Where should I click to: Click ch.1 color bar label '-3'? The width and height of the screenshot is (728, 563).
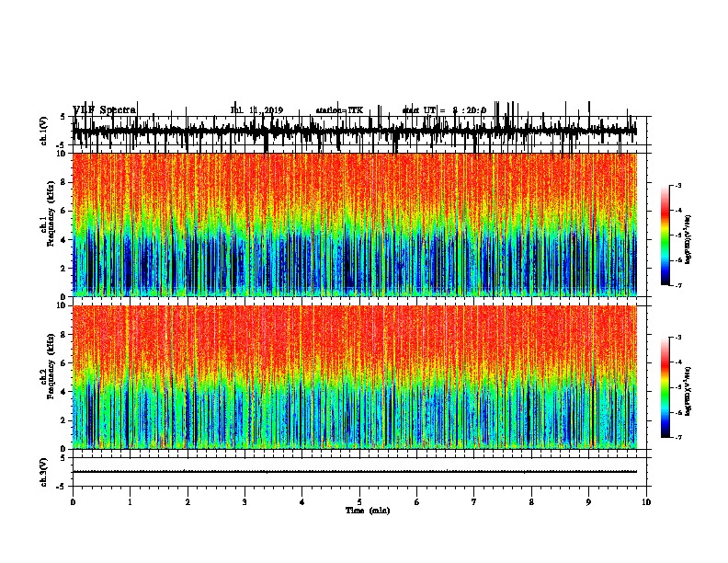click(677, 185)
